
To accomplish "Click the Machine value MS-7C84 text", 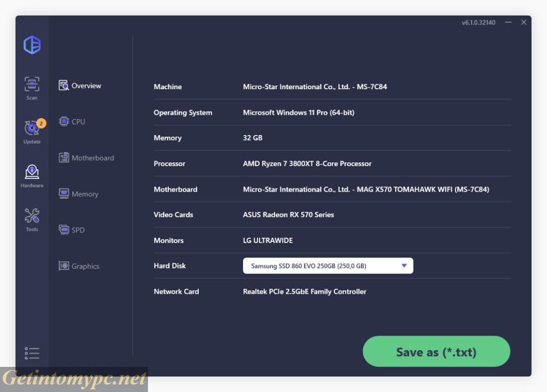I will (315, 87).
